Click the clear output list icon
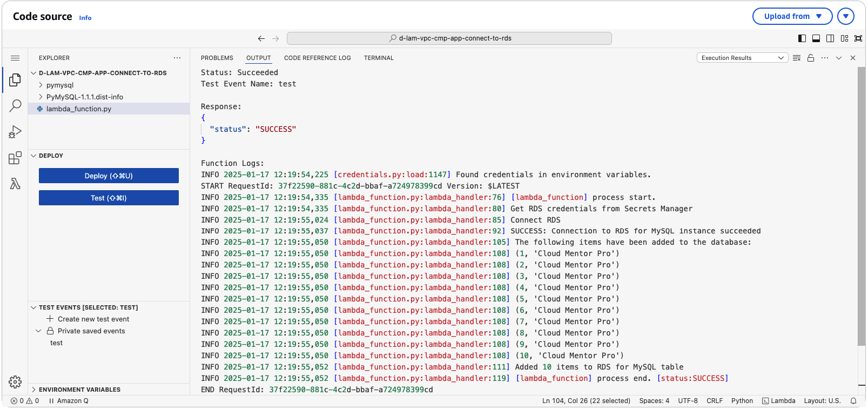Screen dimensions: 868x409 (x=797, y=58)
